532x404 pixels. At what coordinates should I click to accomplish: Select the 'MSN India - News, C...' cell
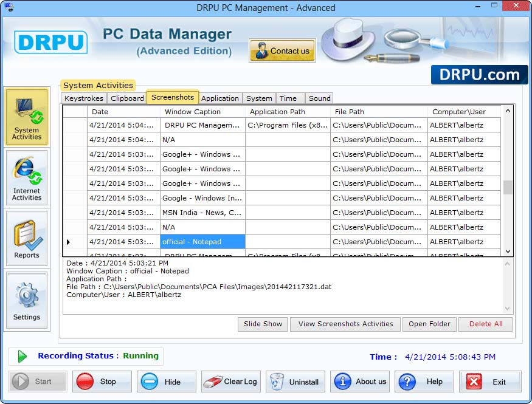point(202,213)
